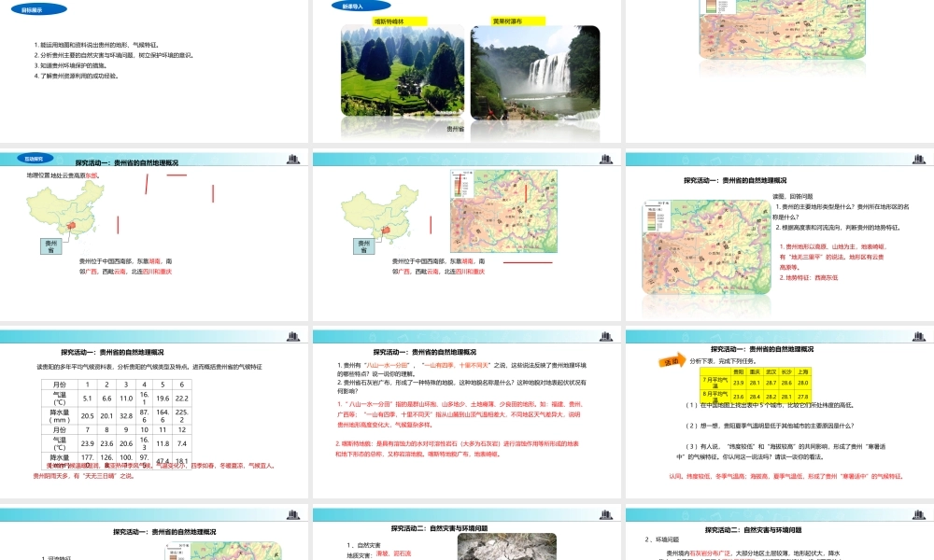Screen dimensions: 934x560
Task: Click question (2) about 贵阳夏季气温
Action: [x=770, y=426]
